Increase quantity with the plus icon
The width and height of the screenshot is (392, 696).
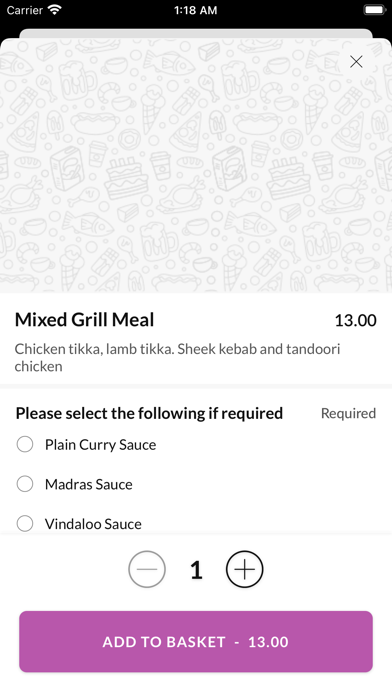[245, 569]
